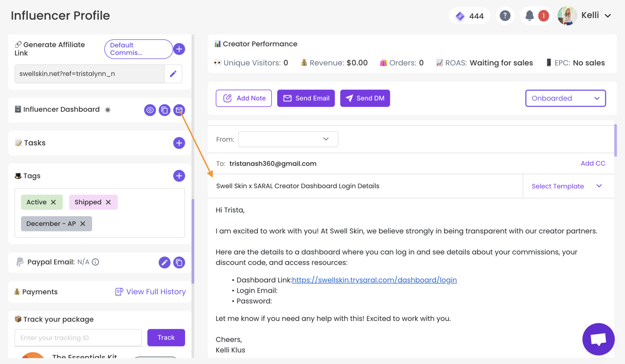The height and width of the screenshot is (364, 625).
Task: Open the swellskin dashboard login hyperlink
Action: (374, 280)
